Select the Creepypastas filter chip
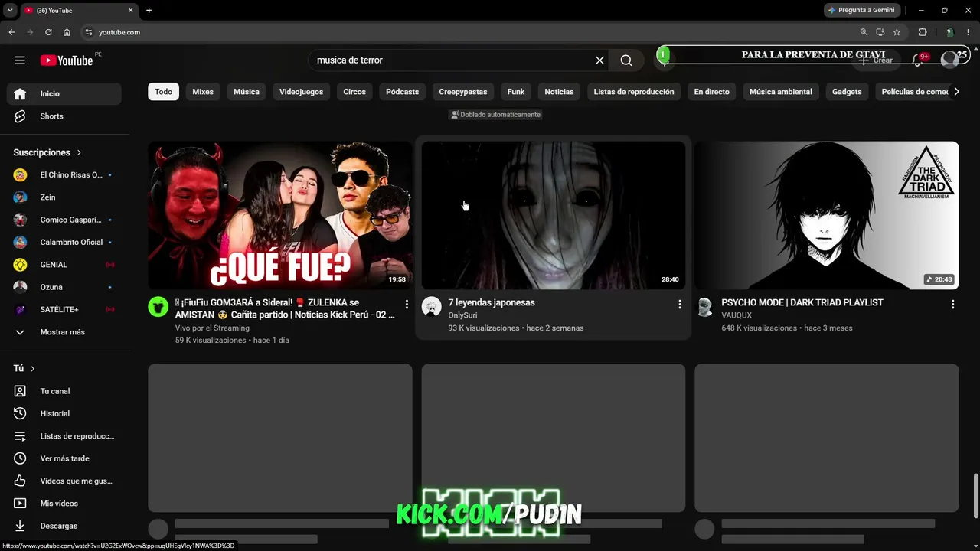This screenshot has height=551, width=980. pyautogui.click(x=463, y=92)
